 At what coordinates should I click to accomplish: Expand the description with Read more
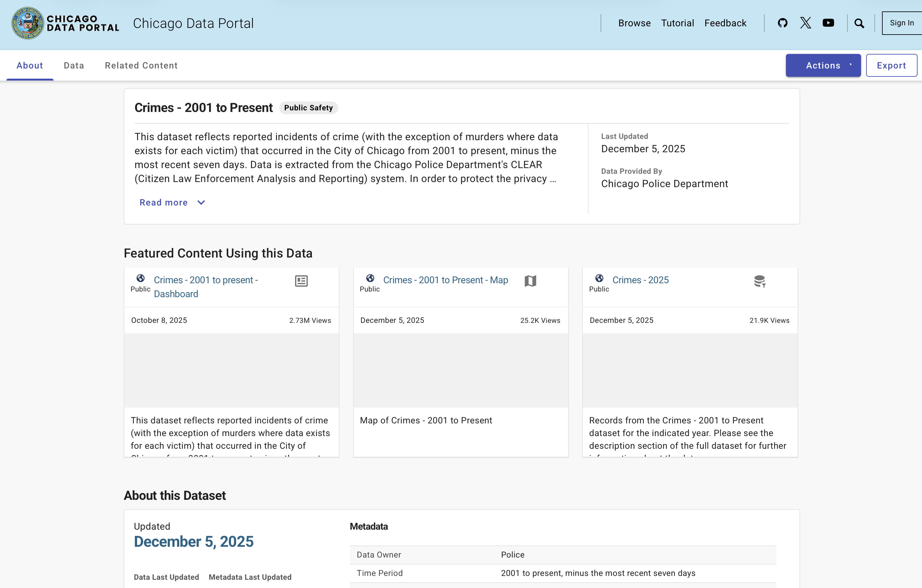[163, 203]
